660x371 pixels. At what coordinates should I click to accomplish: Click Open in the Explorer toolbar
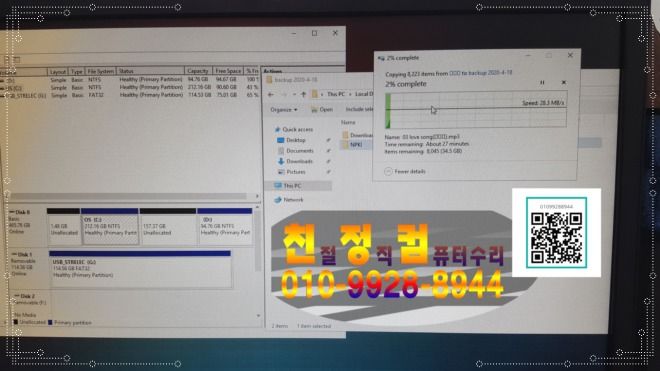(x=322, y=109)
